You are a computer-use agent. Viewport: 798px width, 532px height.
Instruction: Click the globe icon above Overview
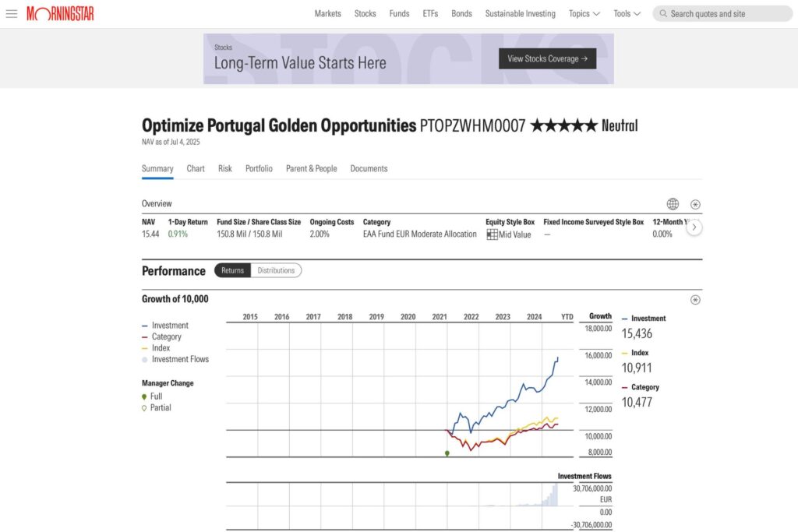[x=673, y=204]
